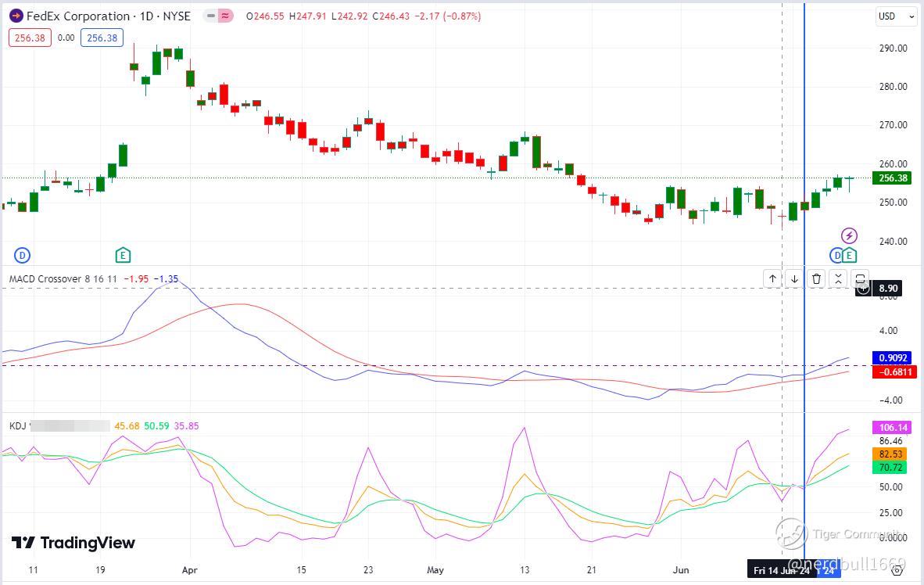Click the TradingView logo

pyautogui.click(x=73, y=543)
